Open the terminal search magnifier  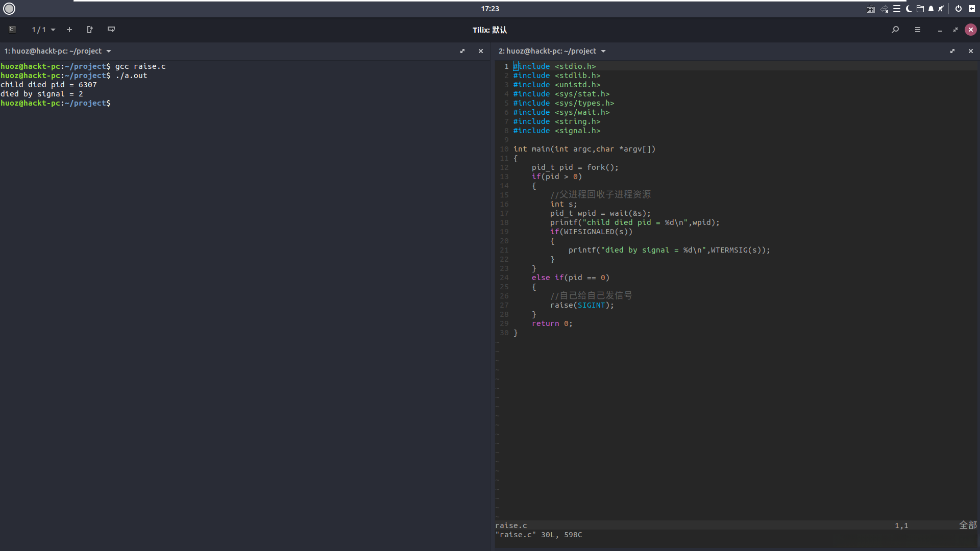tap(895, 30)
